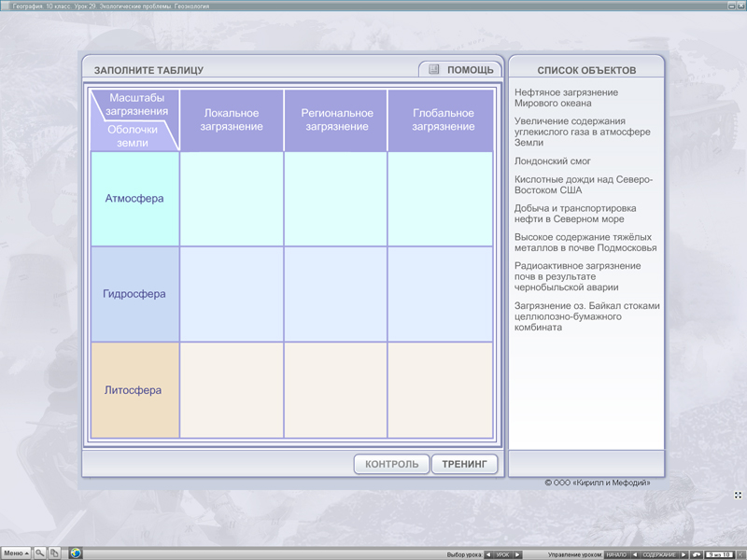Open the ПОМОЩЬ help tab
747x560 pixels.
460,69
